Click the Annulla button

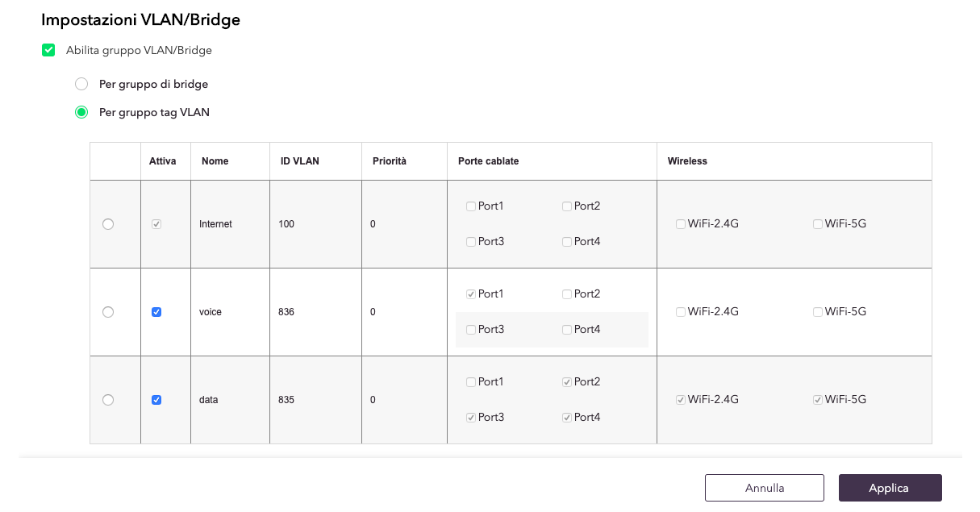click(x=765, y=488)
